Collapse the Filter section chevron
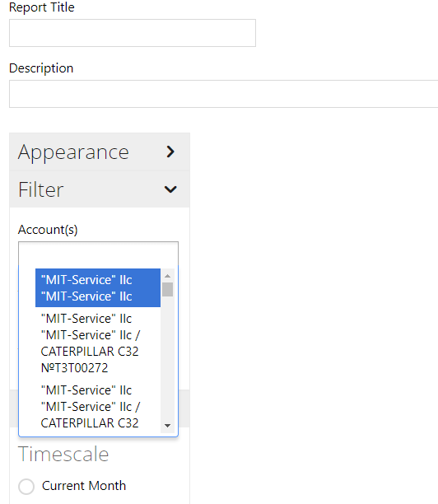The width and height of the screenshot is (438, 504). pos(170,189)
